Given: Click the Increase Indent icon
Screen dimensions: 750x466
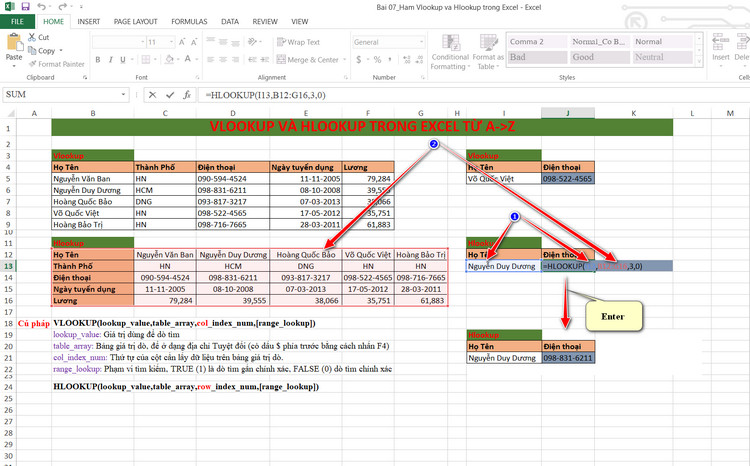Looking at the screenshot, I should (x=265, y=59).
